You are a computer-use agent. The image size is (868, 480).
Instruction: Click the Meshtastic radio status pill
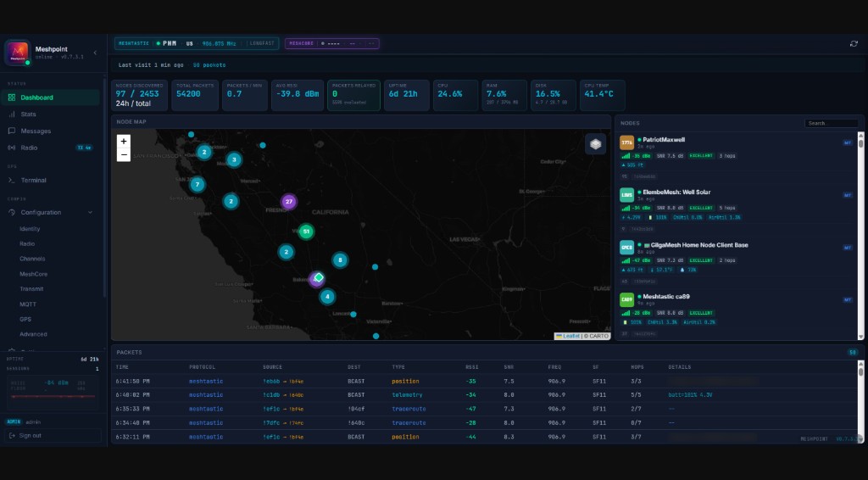click(196, 43)
